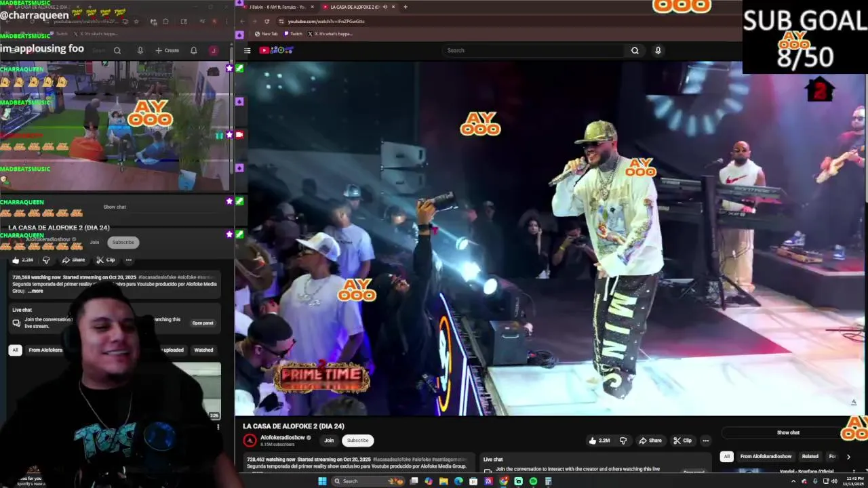Screen dimensions: 868x488
Task: Dislike the video in left window
Action: tap(46, 260)
